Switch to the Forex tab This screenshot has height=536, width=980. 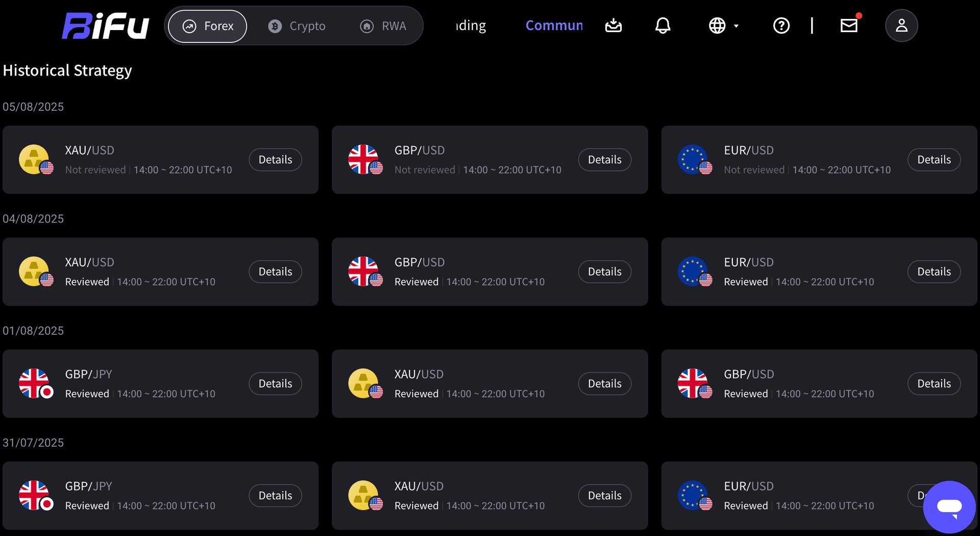208,26
